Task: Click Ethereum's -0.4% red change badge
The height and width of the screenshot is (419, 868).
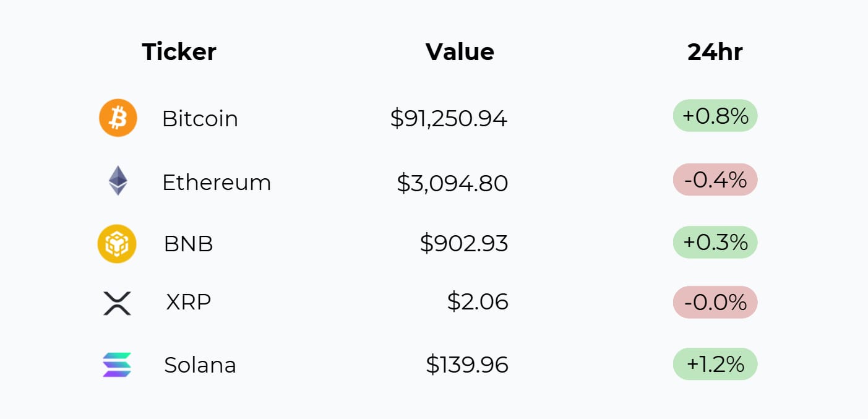Action: 715,179
